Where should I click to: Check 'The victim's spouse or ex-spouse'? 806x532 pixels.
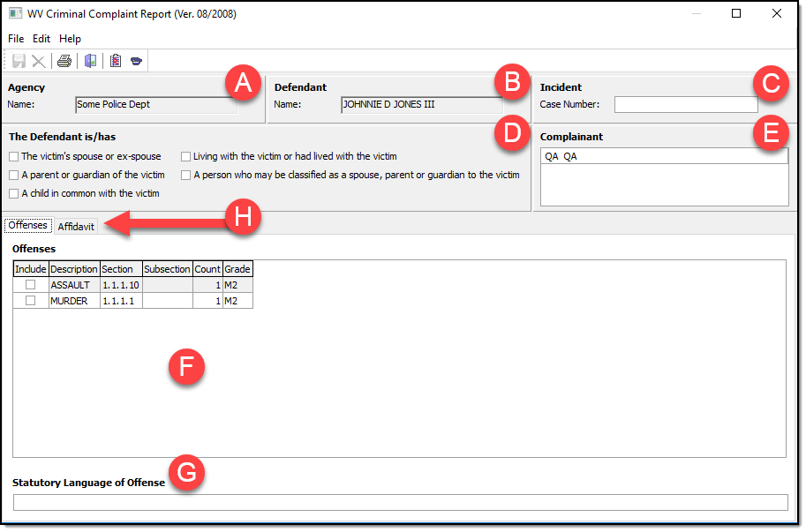[x=13, y=156]
